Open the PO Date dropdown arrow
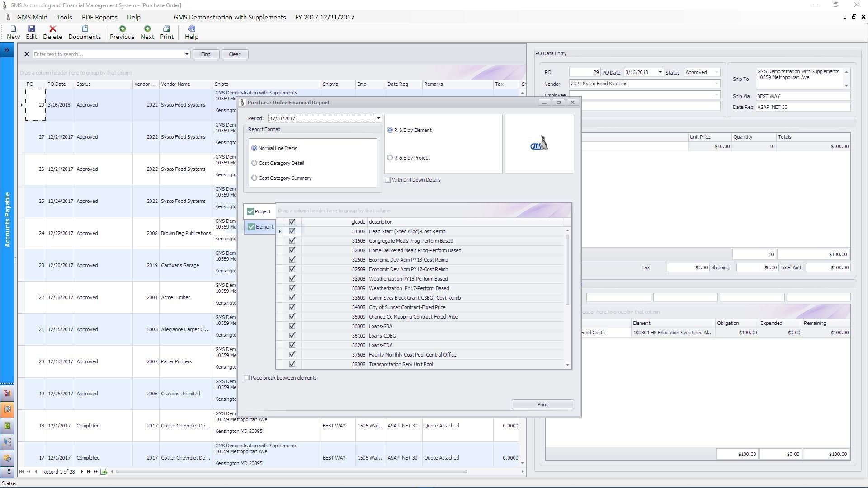The width and height of the screenshot is (868, 488). point(660,73)
